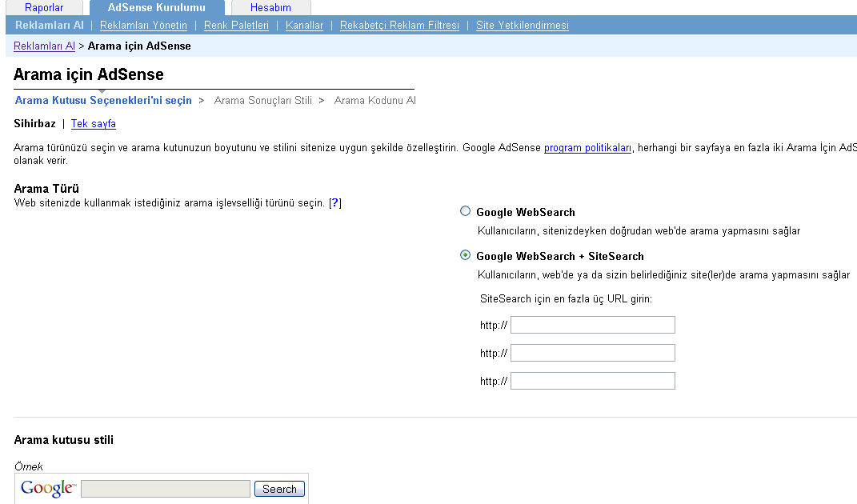The width and height of the screenshot is (857, 504).
Task: Click the first SiteSearch URL field
Action: pyautogui.click(x=592, y=325)
